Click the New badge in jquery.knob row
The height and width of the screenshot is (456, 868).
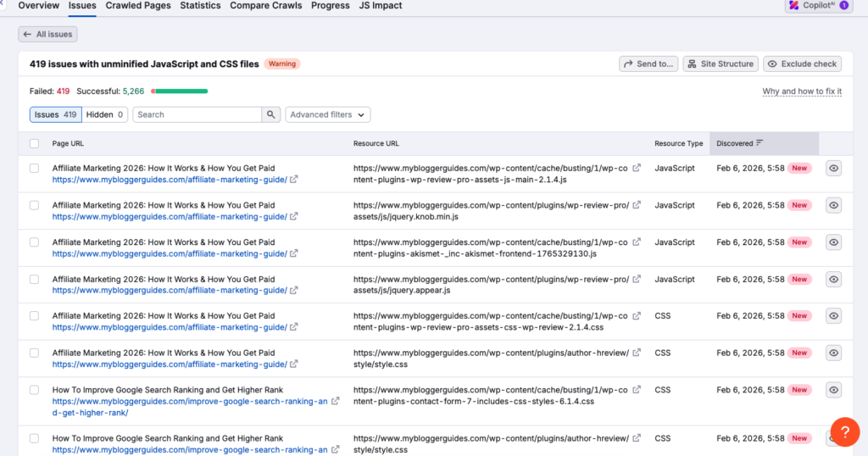pos(799,205)
